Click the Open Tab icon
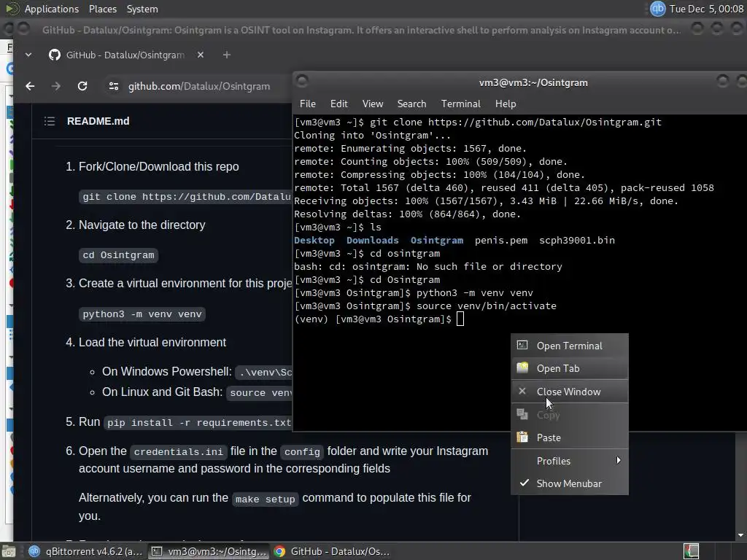The image size is (747, 560). click(x=522, y=367)
